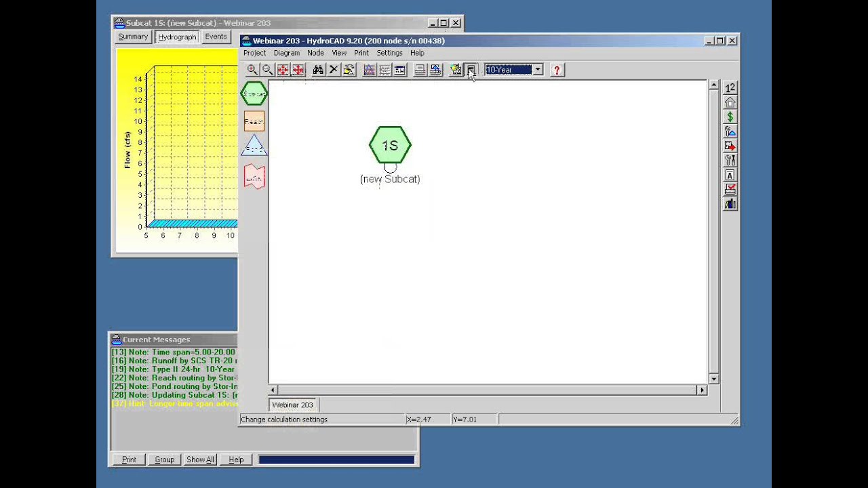Click the X delete icon in toolbar
This screenshot has width=868, height=488.
[334, 70]
